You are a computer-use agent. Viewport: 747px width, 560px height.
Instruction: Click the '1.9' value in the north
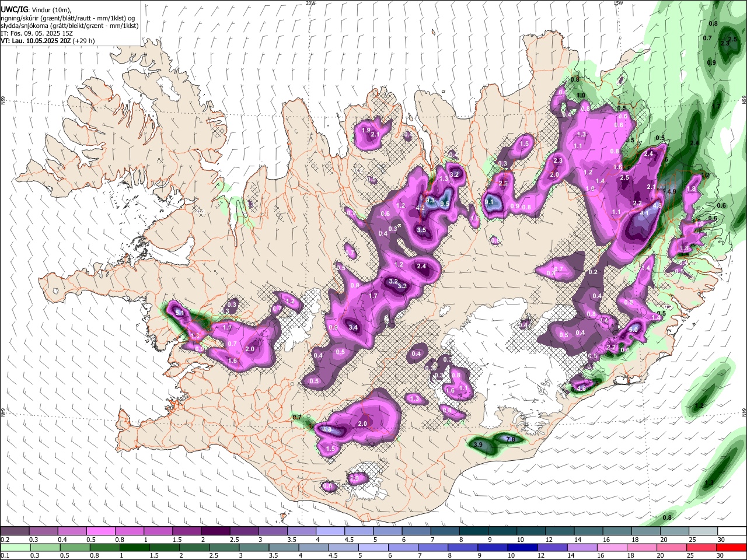(x=366, y=130)
